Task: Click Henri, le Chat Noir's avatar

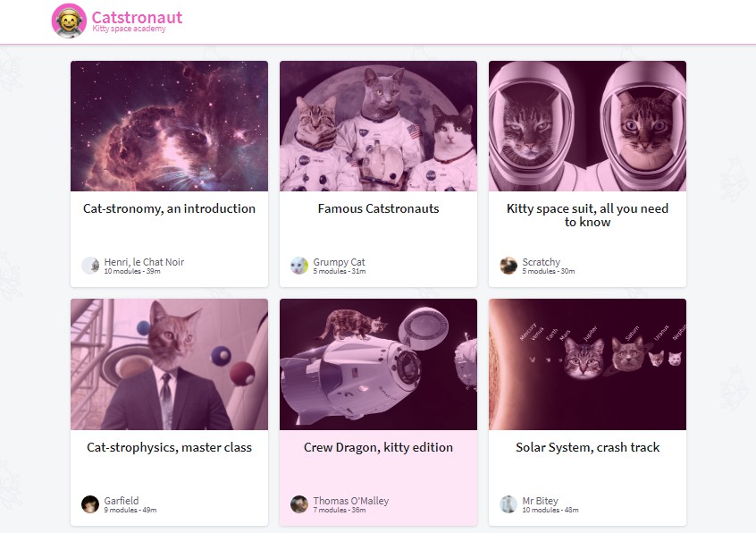Action: [x=90, y=266]
